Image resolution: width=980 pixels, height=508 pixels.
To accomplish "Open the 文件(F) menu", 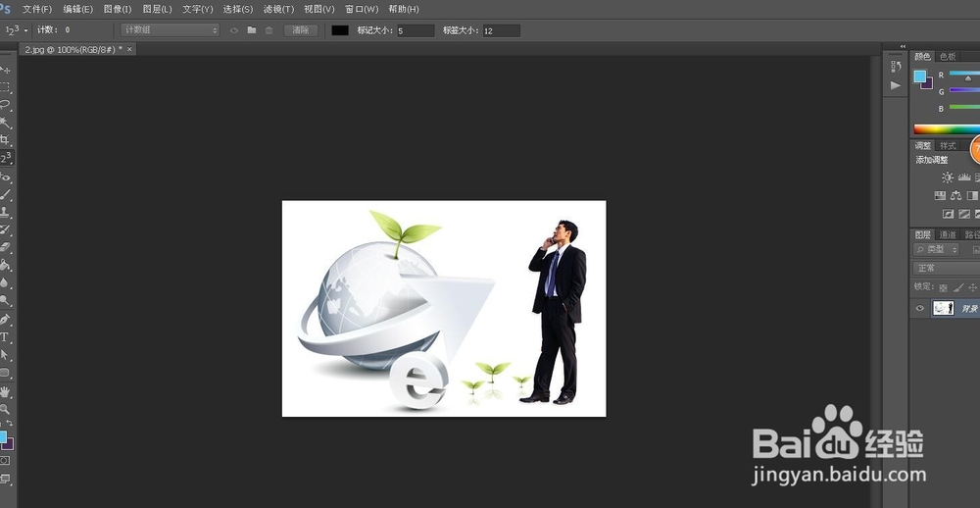I will click(x=37, y=10).
